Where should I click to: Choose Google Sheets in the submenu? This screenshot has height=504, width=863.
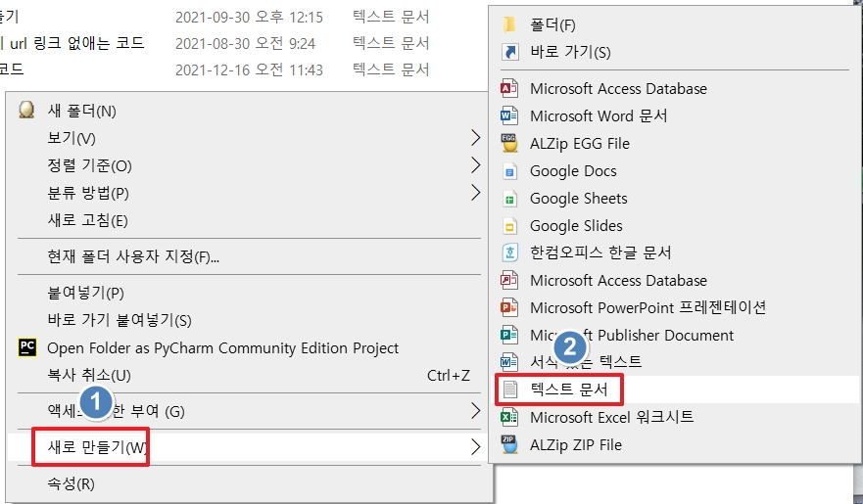click(579, 199)
